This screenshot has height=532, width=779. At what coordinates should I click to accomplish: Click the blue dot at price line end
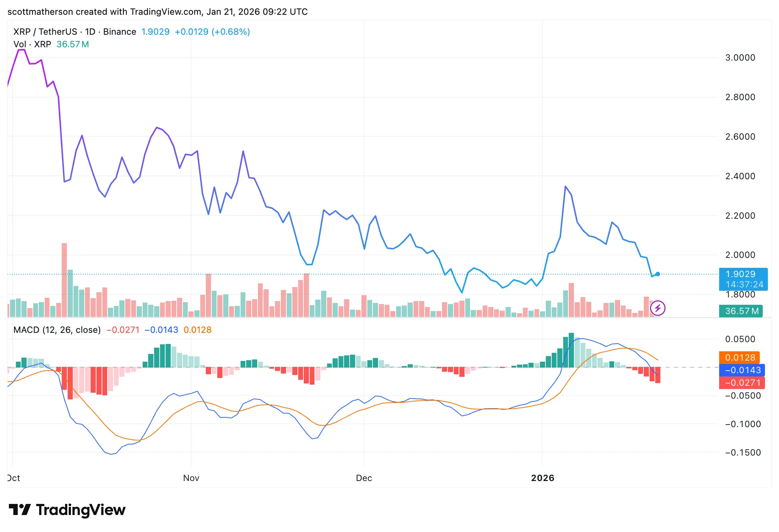click(x=658, y=274)
